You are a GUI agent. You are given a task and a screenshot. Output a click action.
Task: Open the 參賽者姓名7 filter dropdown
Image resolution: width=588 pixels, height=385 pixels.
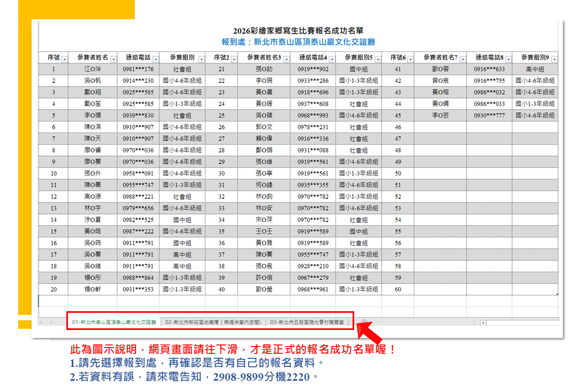462,59
